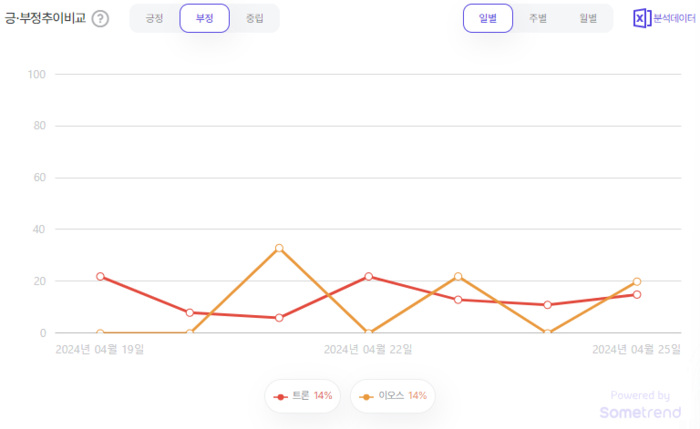Screen dimensions: 700x429
Task: Click the orange peak point at 33
Action: click(279, 248)
